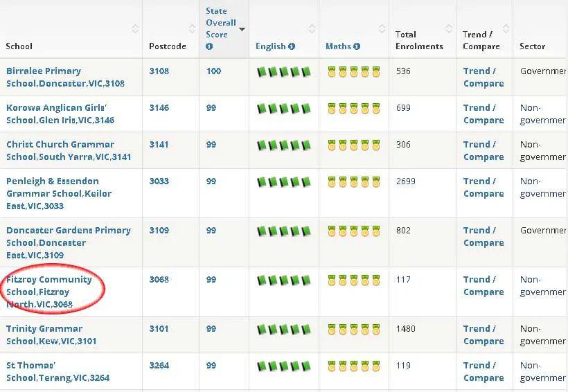The height and width of the screenshot is (392, 568).
Task: Click English book rating for Christ Church Grammar
Action: pyautogui.click(x=284, y=145)
